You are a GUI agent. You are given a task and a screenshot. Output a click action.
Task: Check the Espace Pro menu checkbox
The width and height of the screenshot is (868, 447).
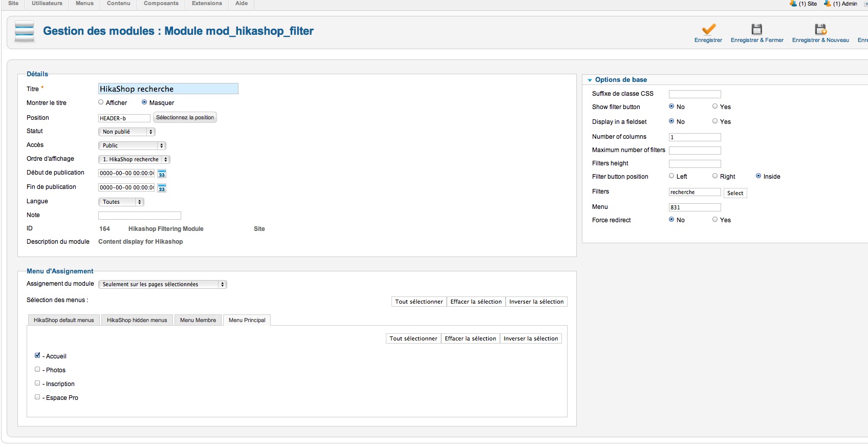(x=37, y=397)
